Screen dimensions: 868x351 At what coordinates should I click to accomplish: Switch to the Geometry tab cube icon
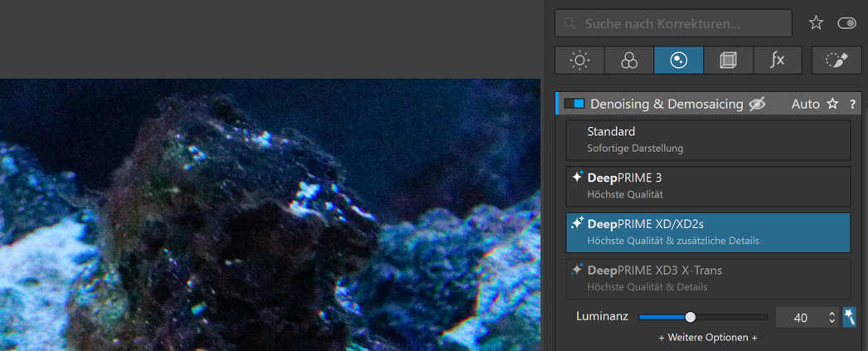[728, 60]
